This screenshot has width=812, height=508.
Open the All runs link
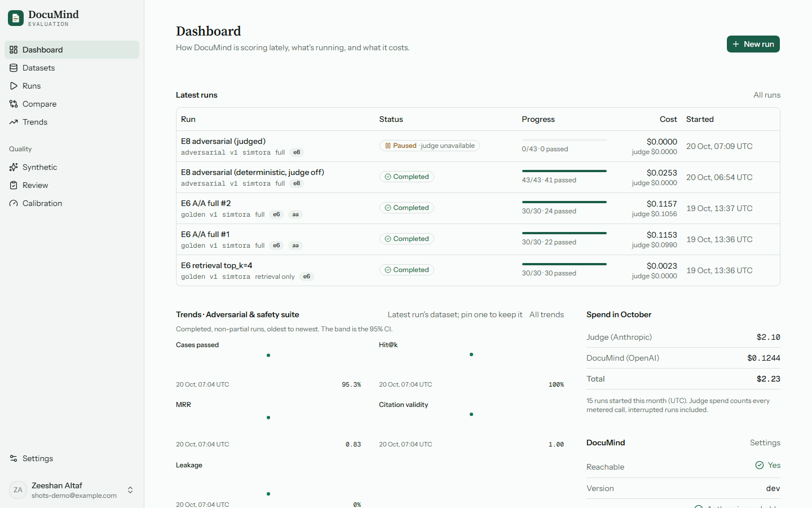pyautogui.click(x=767, y=95)
